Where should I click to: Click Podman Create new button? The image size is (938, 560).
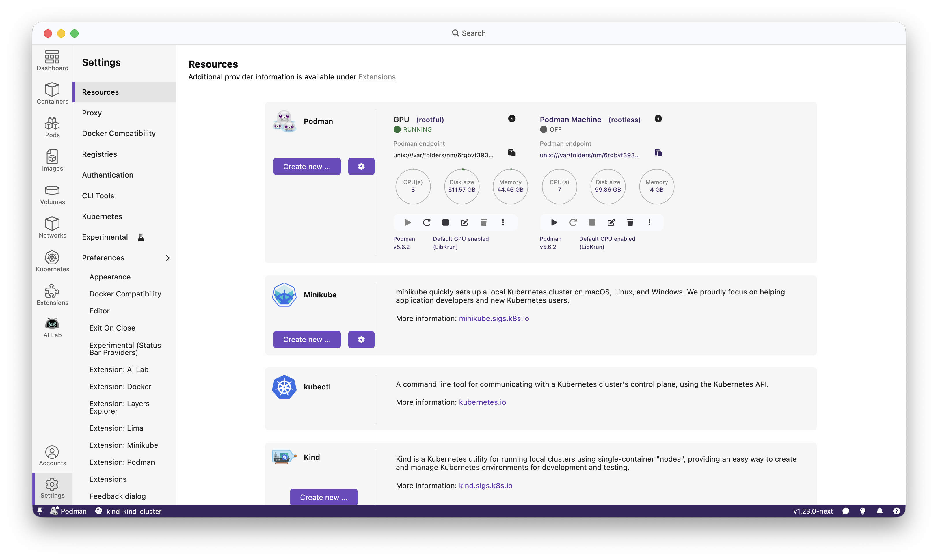click(x=306, y=167)
